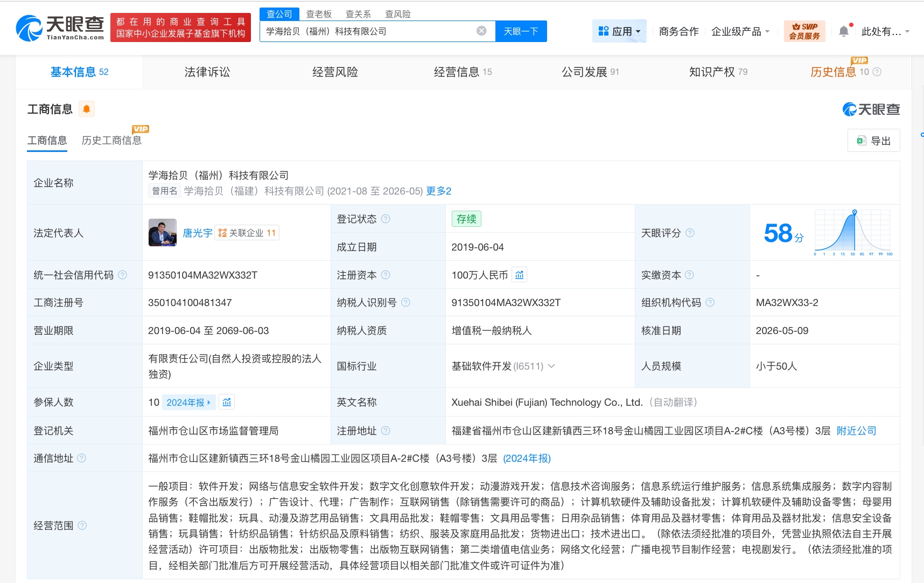Image resolution: width=924 pixels, height=583 pixels.
Task: Open the 法律诉讼 tab
Action: pyautogui.click(x=207, y=72)
